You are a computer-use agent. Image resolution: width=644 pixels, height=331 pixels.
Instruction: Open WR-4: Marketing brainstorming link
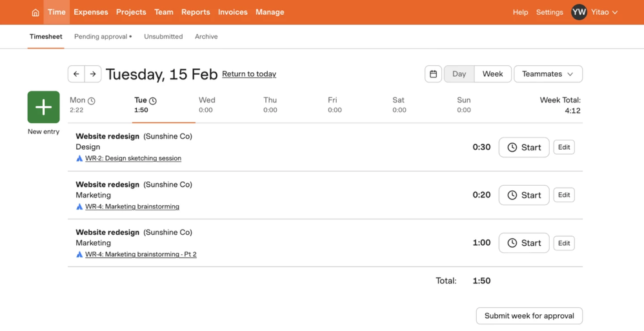[132, 206]
